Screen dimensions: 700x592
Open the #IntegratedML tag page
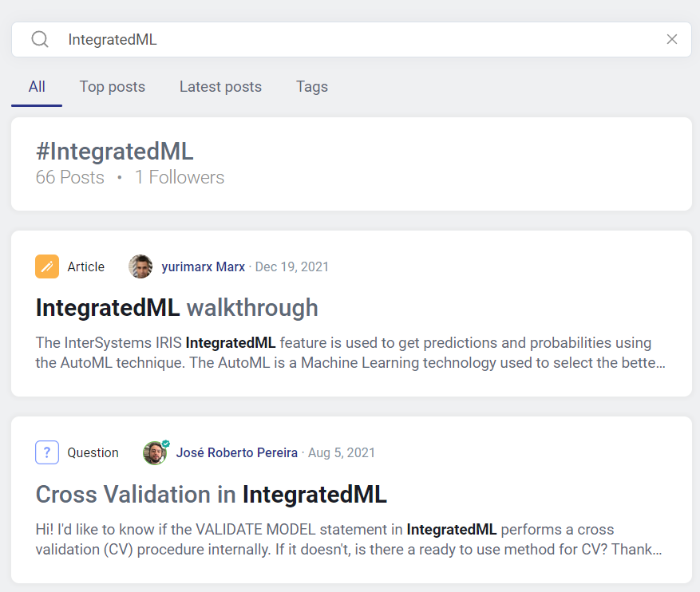tap(115, 152)
